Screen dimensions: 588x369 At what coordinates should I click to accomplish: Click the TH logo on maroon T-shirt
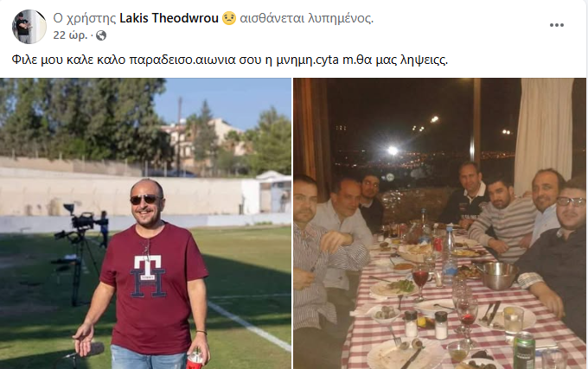149,276
